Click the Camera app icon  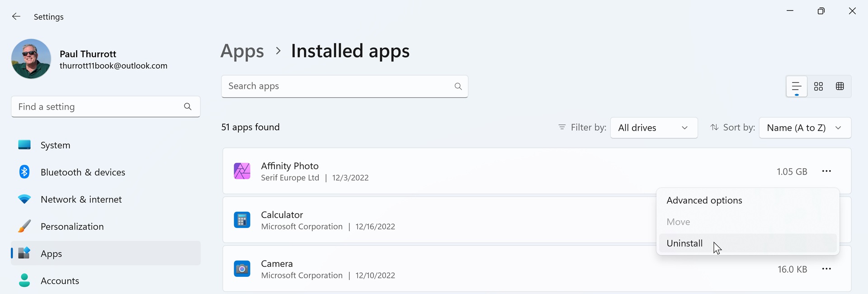click(242, 269)
